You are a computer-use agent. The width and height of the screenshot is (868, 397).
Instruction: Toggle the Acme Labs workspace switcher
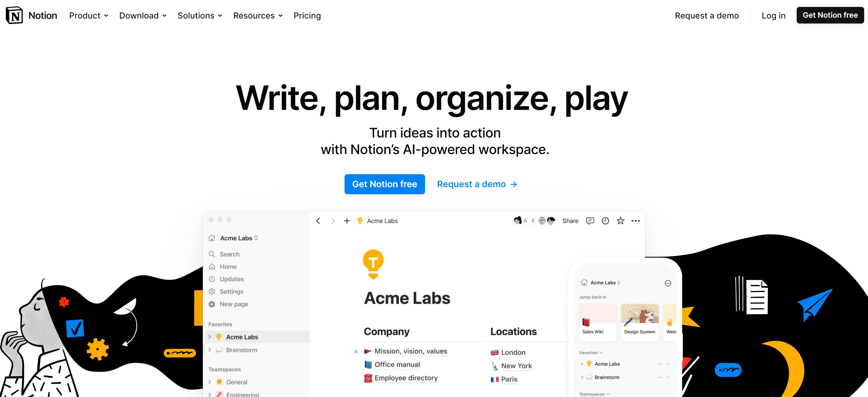click(238, 238)
